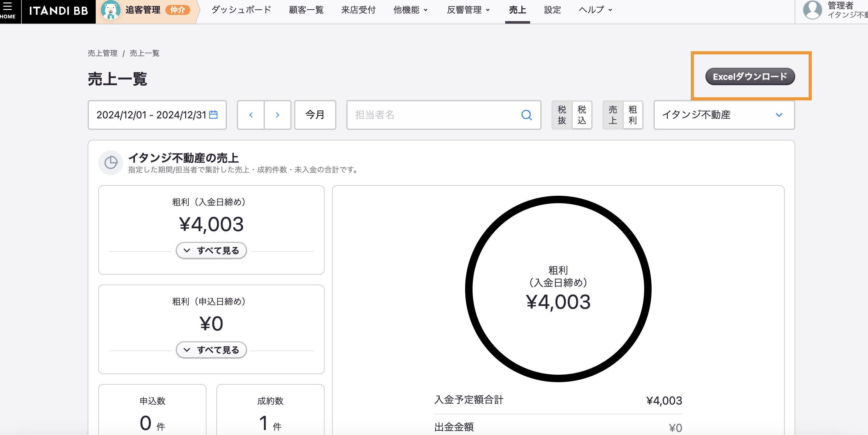This screenshot has width=868, height=435.
Task: Go to next month arrow
Action: pos(277,115)
